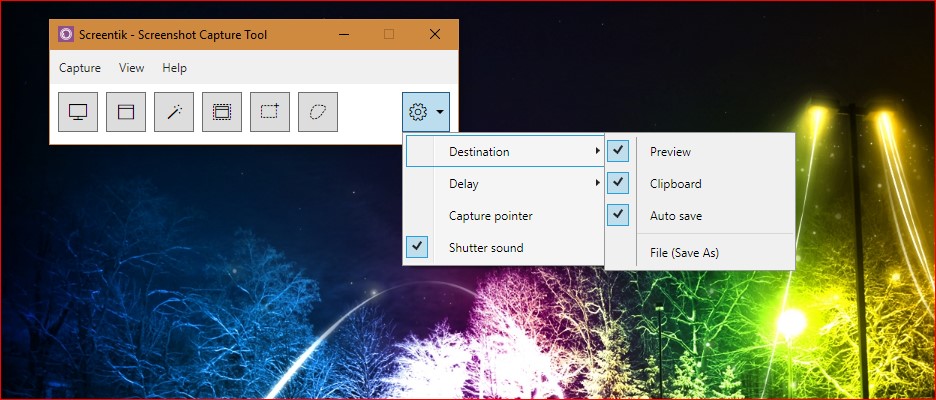Open the settings dropdown arrow beside the gear

tap(440, 112)
